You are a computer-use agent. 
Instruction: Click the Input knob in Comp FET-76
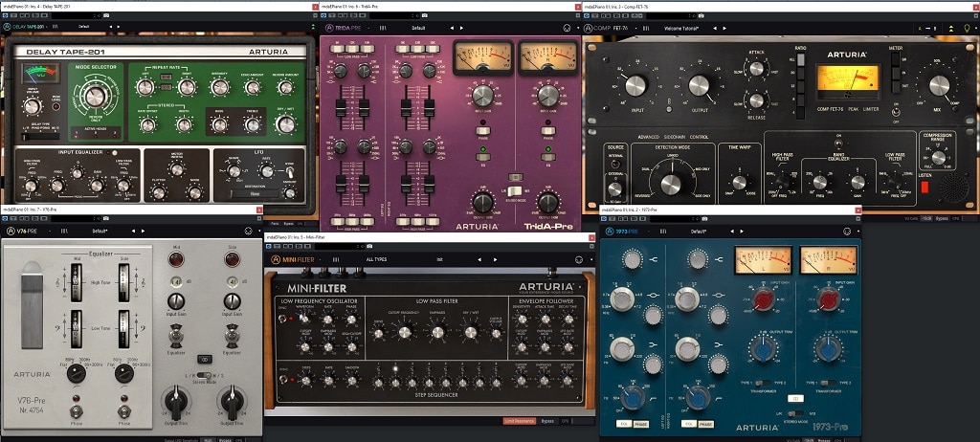point(636,85)
